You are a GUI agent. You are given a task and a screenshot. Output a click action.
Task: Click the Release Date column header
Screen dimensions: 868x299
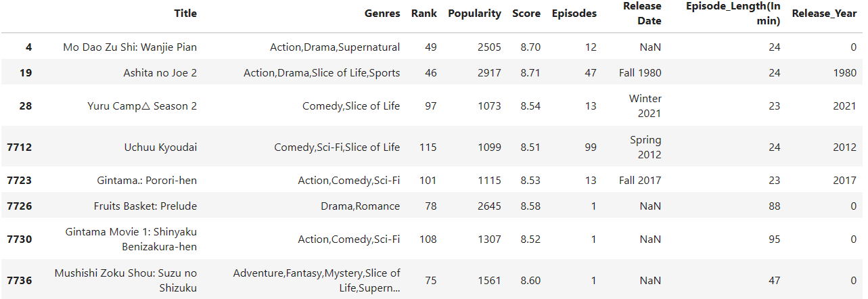(642, 14)
